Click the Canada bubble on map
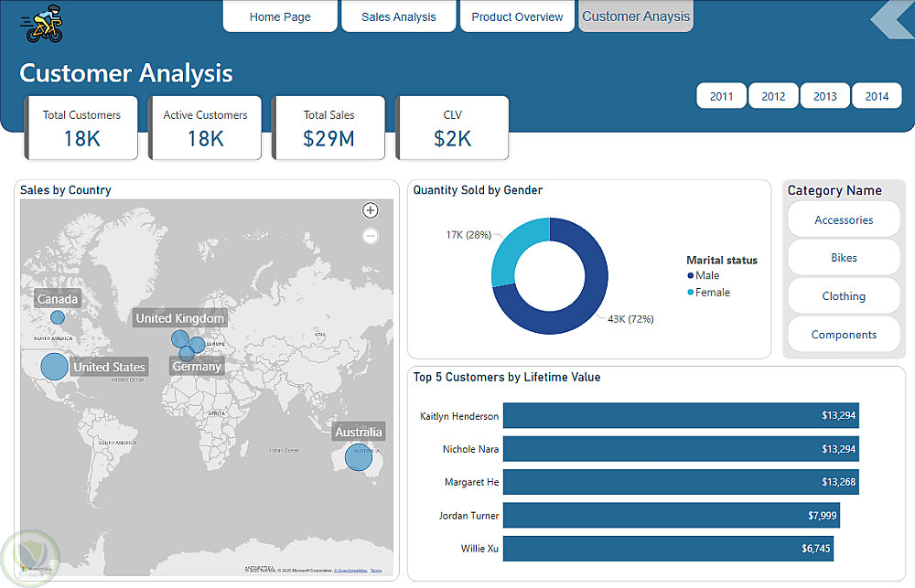This screenshot has height=588, width=915. [x=58, y=317]
